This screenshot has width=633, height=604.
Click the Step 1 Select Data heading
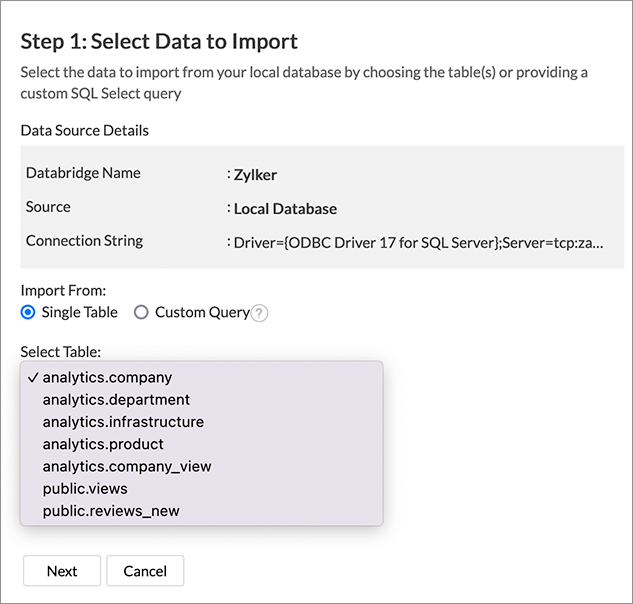pos(159,41)
